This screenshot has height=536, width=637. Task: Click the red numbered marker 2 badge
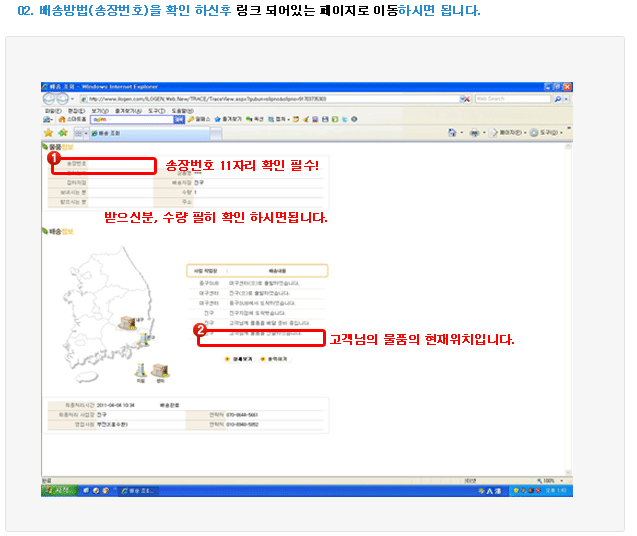tap(199, 330)
